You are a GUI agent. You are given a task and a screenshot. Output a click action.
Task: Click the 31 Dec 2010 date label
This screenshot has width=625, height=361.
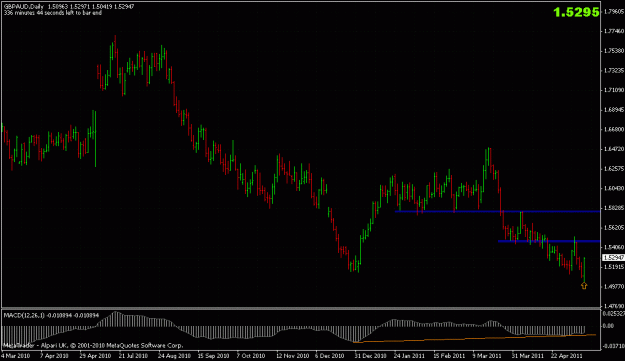coord(371,355)
